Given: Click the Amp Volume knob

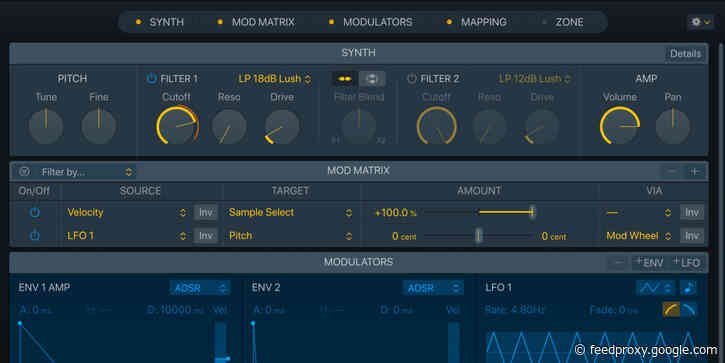Looking at the screenshot, I should tap(620, 126).
